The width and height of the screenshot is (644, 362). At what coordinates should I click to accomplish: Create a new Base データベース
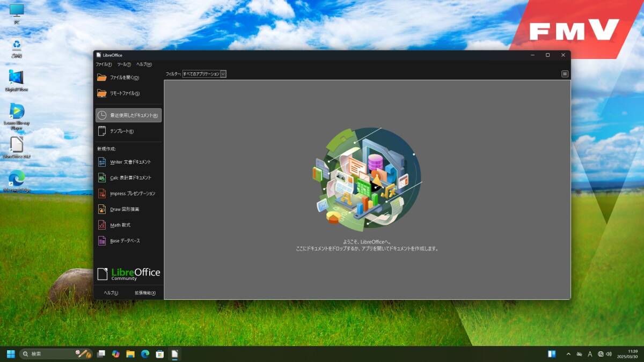[128, 241]
